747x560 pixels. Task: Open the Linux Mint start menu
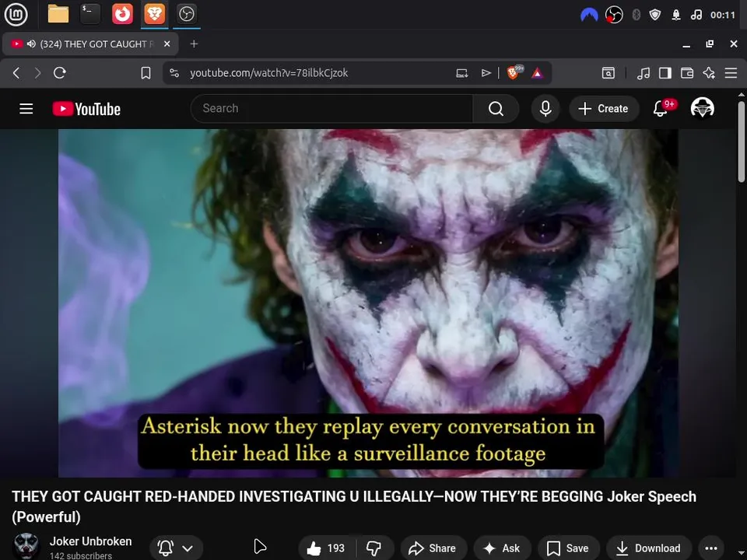click(16, 14)
